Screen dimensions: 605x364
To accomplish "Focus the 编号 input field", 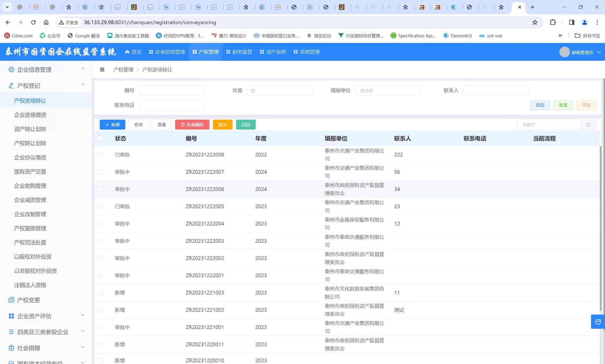I will [x=171, y=90].
